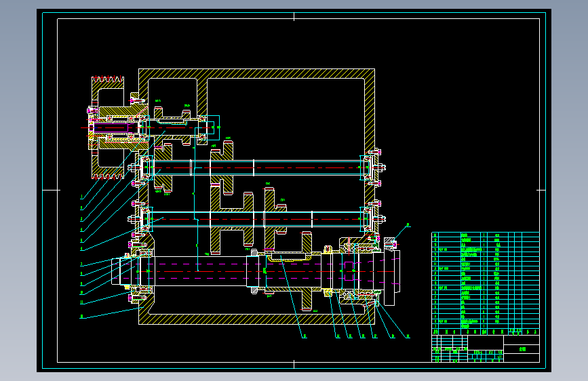
Task: Select the hatched bottom wall of the gearbox housing
Action: click(x=256, y=319)
